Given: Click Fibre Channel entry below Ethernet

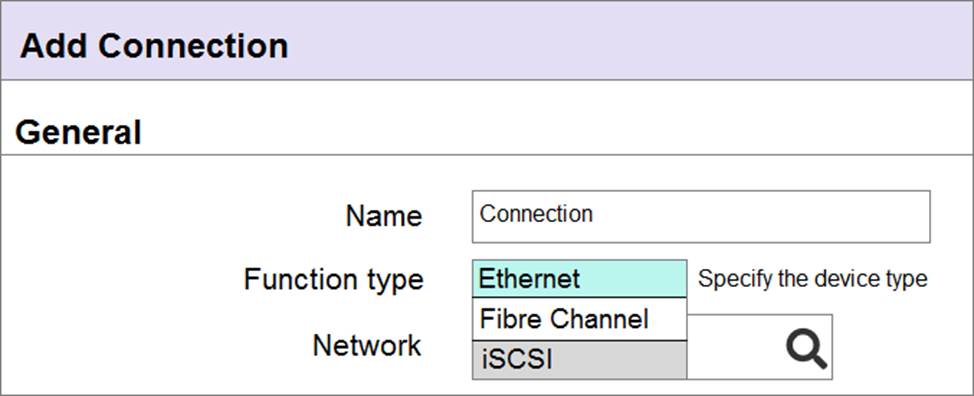Looking at the screenshot, I should tap(580, 319).
